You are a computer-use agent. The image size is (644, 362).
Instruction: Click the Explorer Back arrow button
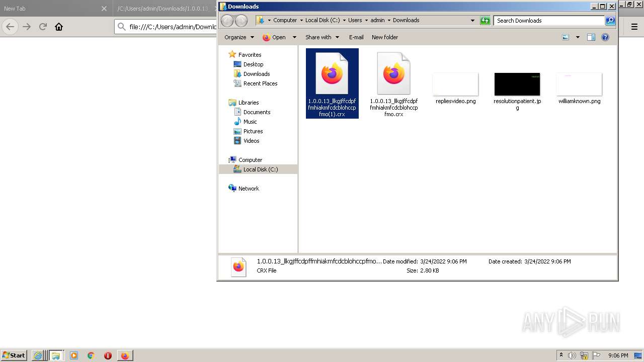[x=227, y=21]
